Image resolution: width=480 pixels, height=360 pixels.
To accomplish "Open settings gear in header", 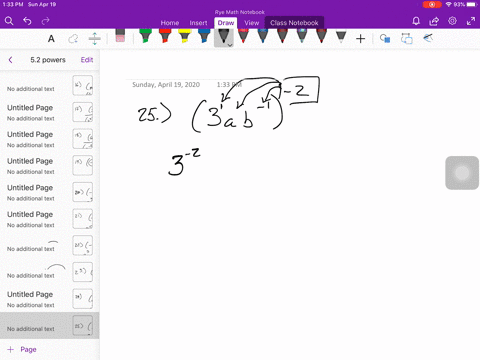I will (x=452, y=21).
